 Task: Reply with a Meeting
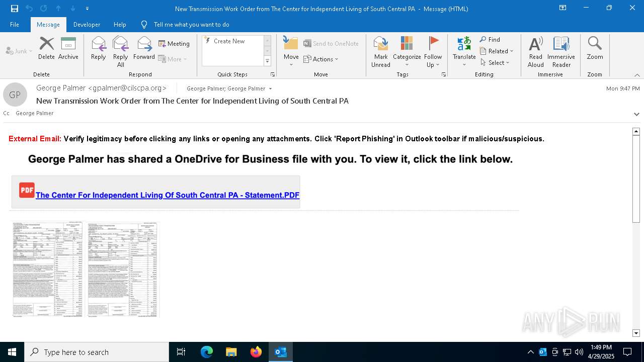(174, 44)
